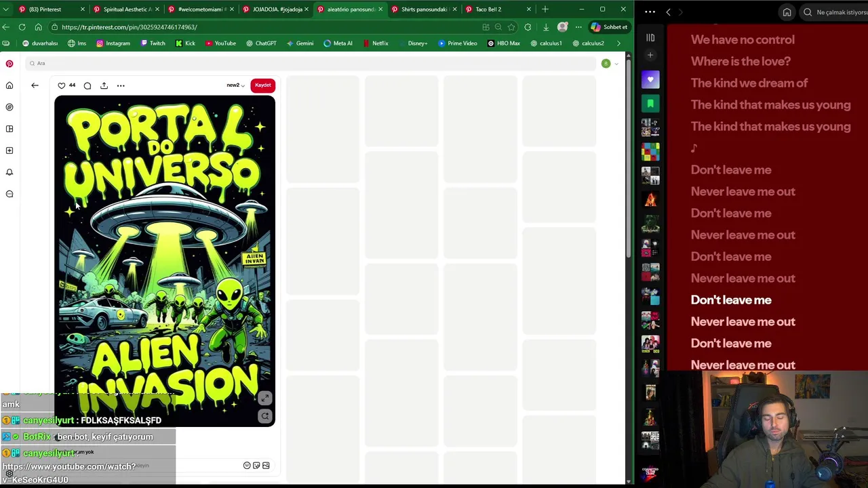Click the visual search lens on pin image
The height and width of the screenshot is (488, 868).
(x=265, y=416)
